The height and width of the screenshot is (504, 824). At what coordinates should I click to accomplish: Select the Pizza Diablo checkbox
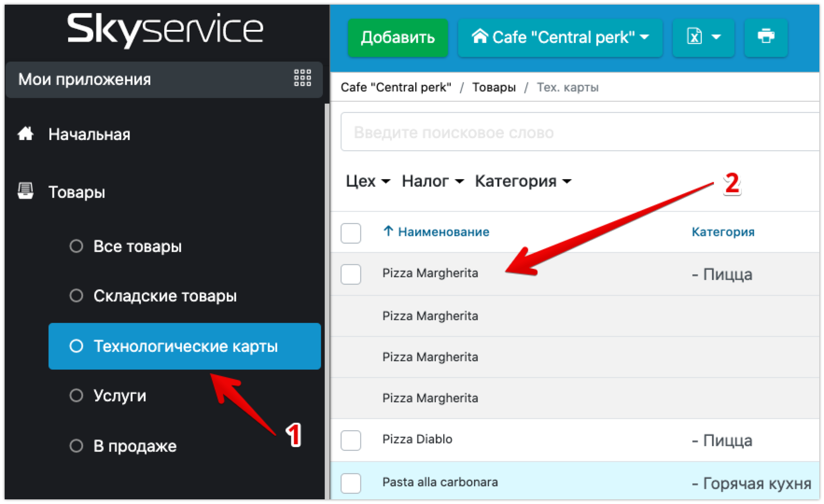351,441
